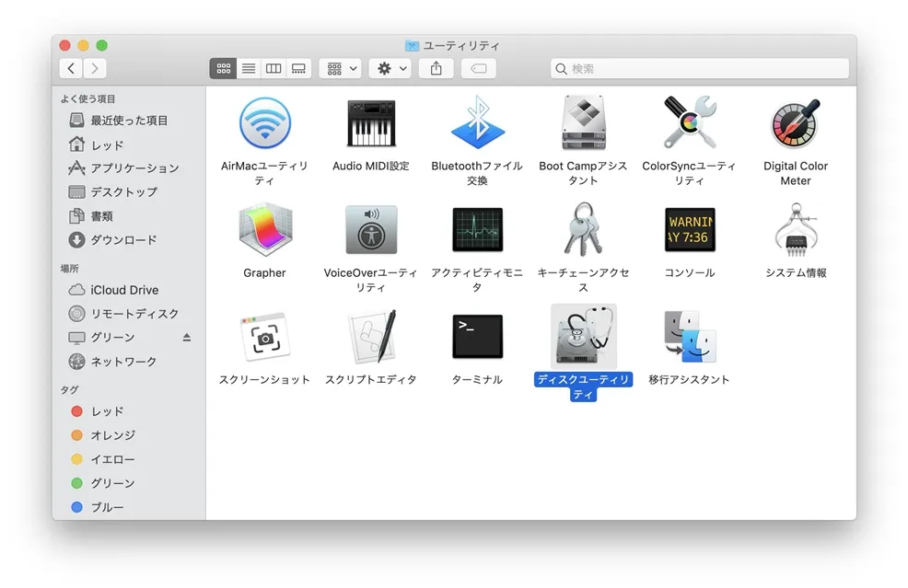This screenshot has height=588, width=908.
Task: Launch the Grapher app icon
Action: (264, 230)
